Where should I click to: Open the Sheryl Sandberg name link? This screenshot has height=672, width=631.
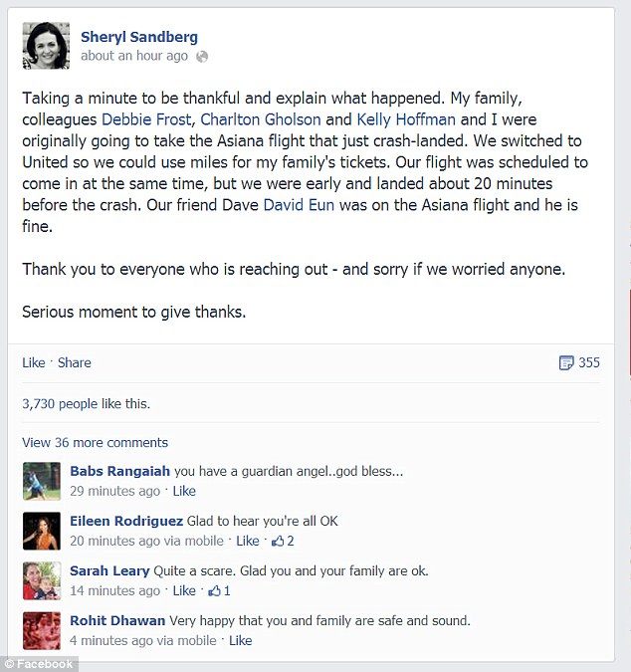[139, 37]
